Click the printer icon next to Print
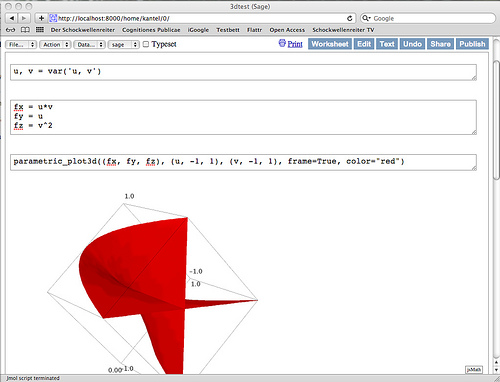 (282, 43)
